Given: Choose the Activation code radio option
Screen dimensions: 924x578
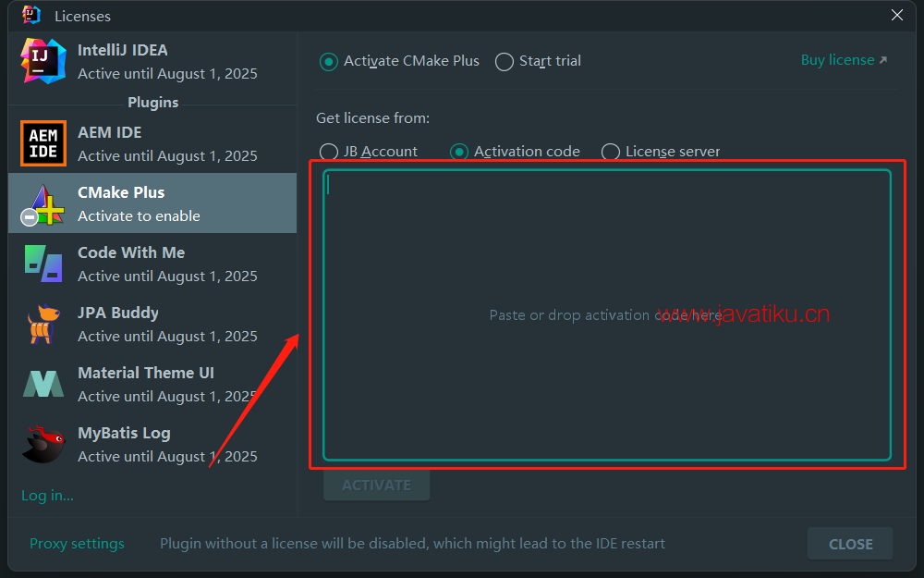Looking at the screenshot, I should coord(459,152).
